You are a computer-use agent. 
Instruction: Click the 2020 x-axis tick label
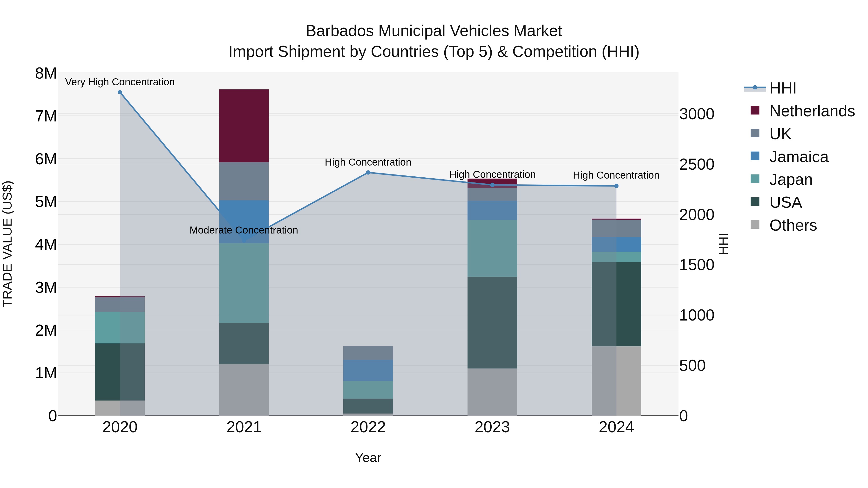point(120,427)
